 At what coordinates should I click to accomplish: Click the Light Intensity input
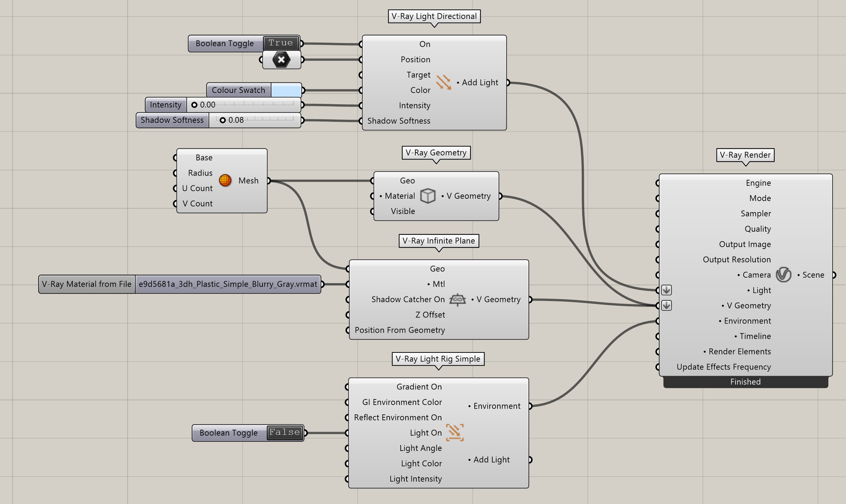click(x=416, y=479)
